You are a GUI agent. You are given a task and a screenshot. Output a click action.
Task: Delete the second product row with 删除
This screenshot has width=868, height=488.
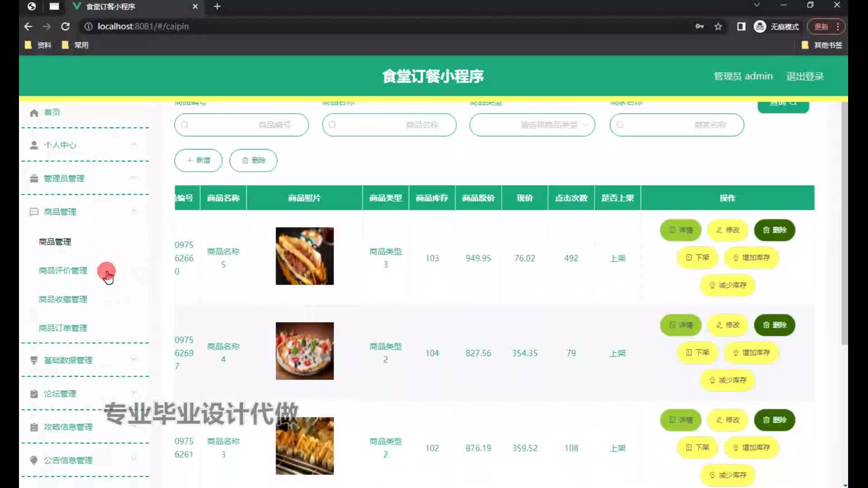[x=774, y=325]
